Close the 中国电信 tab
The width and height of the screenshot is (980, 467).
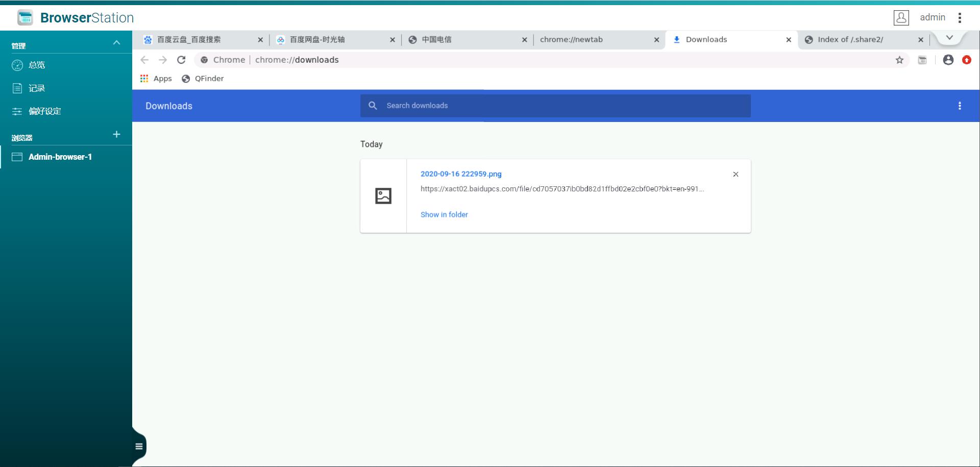pos(524,40)
